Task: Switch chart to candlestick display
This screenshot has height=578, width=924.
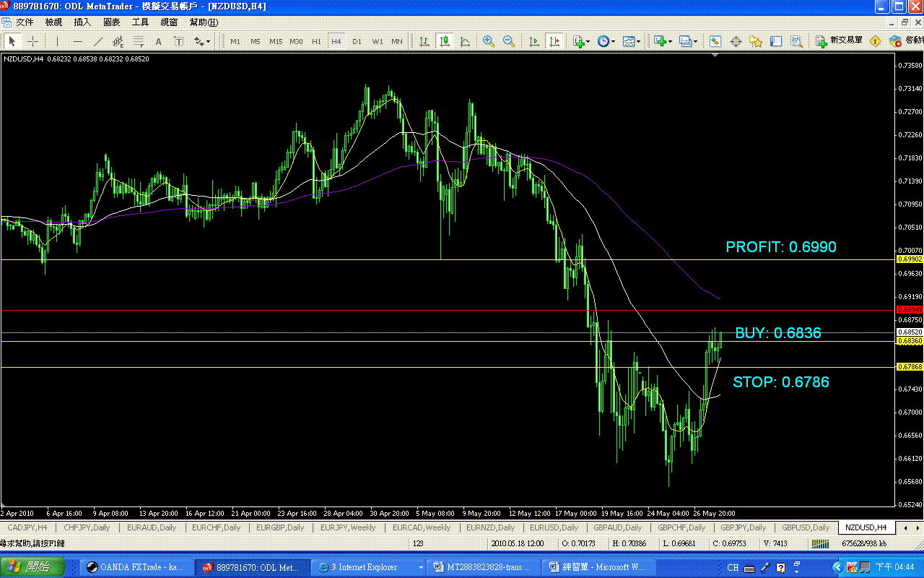Action: pyautogui.click(x=445, y=41)
